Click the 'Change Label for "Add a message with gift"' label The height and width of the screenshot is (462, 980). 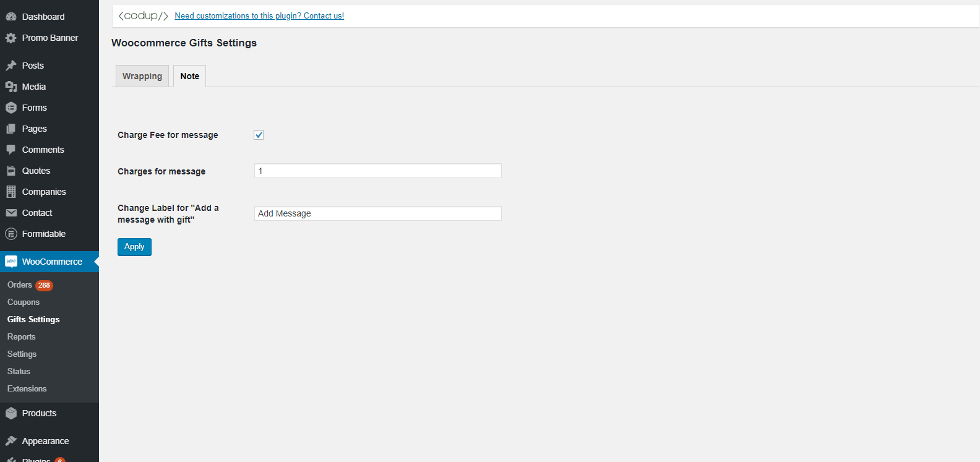pyautogui.click(x=168, y=214)
